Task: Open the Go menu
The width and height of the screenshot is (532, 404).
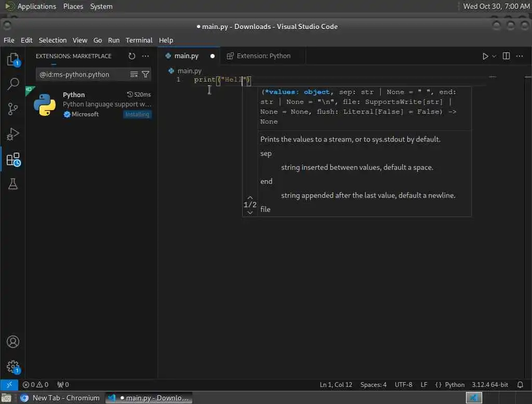Action: pos(98,40)
